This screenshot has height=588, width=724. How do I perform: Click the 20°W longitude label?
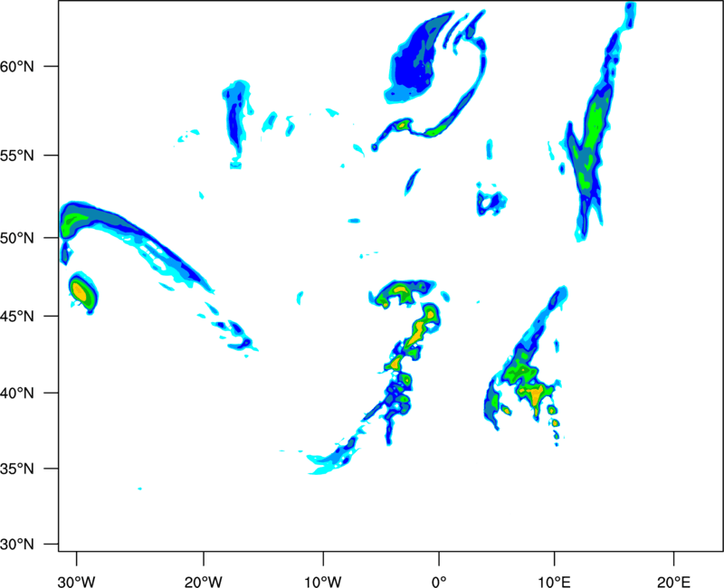pyautogui.click(x=204, y=582)
